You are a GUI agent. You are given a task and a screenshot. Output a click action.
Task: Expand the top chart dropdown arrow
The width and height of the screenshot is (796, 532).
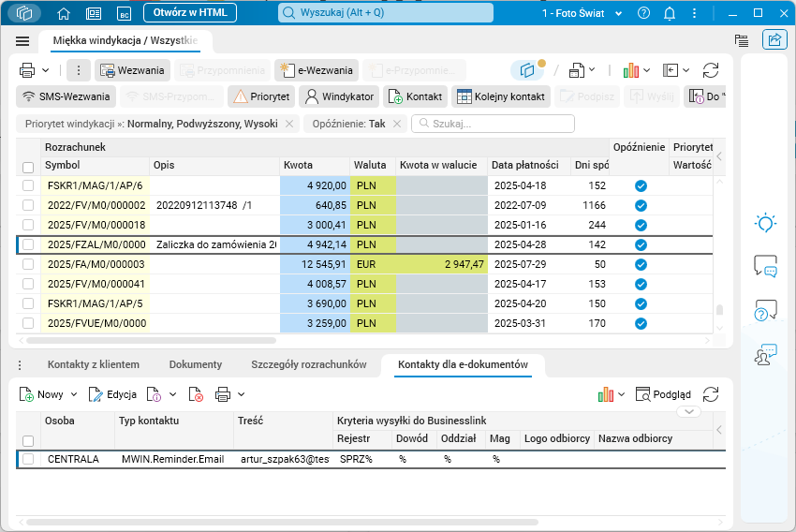tap(647, 70)
